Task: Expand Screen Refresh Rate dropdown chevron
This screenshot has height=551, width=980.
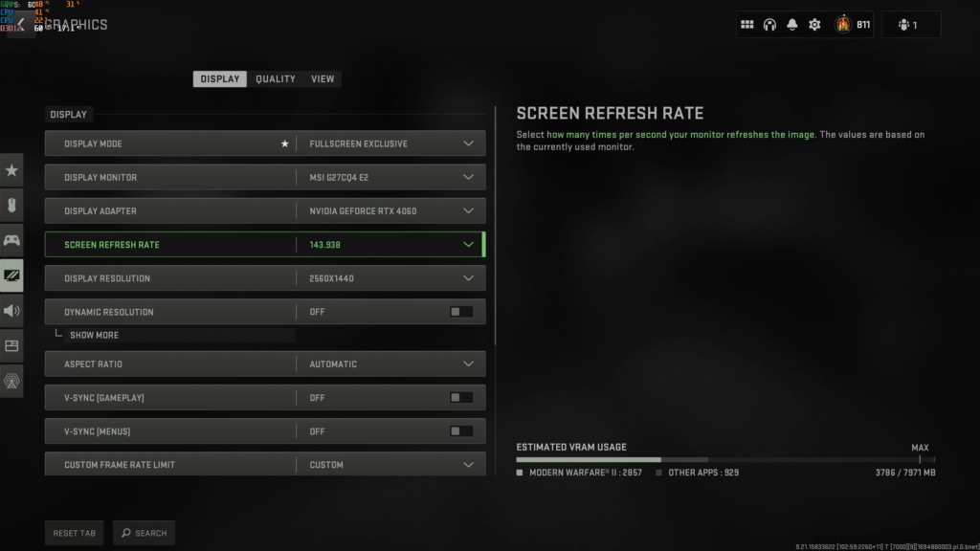Action: 468,245
